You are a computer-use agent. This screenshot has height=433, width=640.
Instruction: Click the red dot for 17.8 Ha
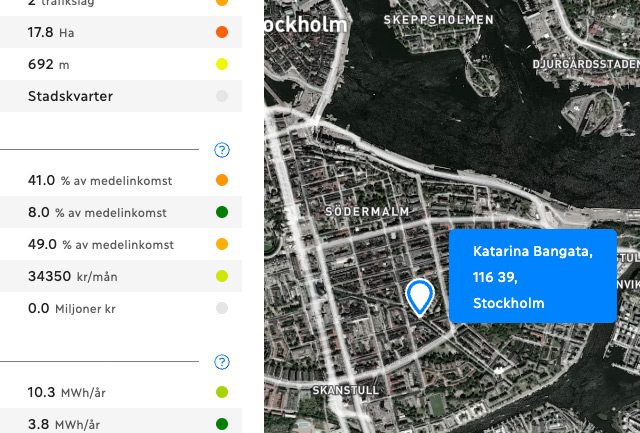tap(222, 32)
